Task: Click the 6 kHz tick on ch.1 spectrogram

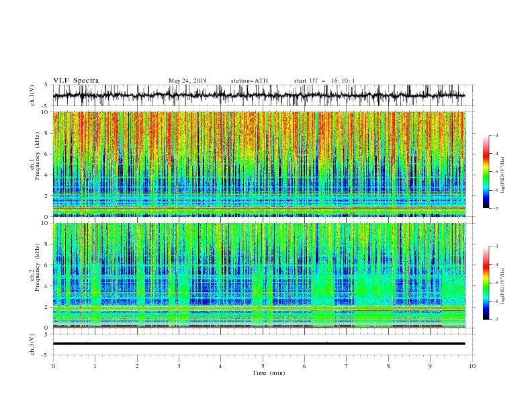Action: (47, 154)
